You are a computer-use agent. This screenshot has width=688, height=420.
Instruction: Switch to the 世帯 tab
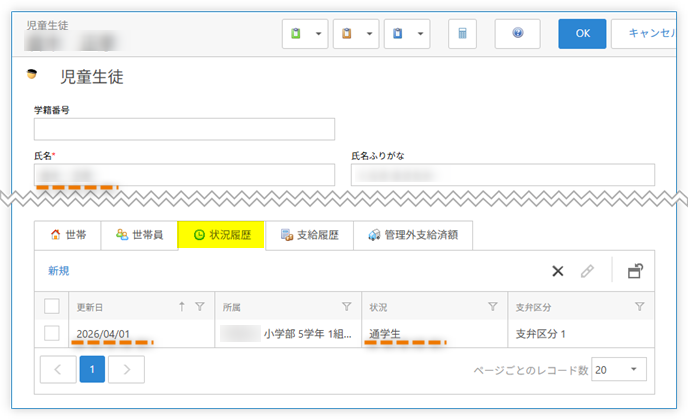[68, 235]
